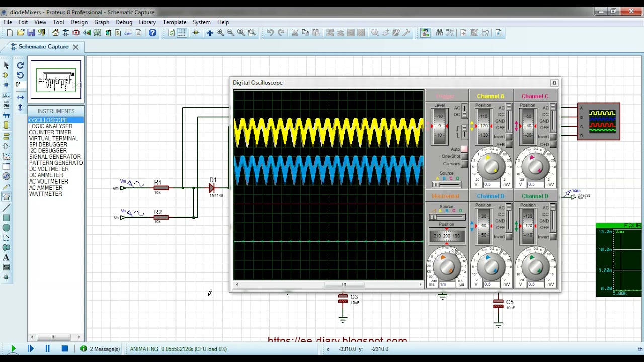
Task: Click the 2 Message(s) status indicator
Action: 100,349
